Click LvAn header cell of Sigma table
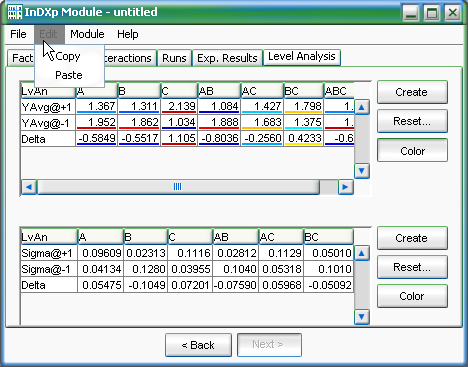 49,237
